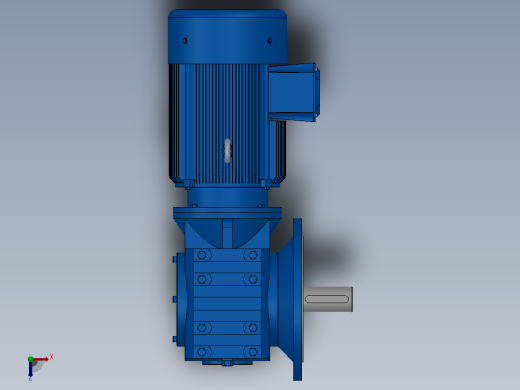Screen dimensions: 520x390
Task: Select the motor terminal box
Action: tap(293, 92)
